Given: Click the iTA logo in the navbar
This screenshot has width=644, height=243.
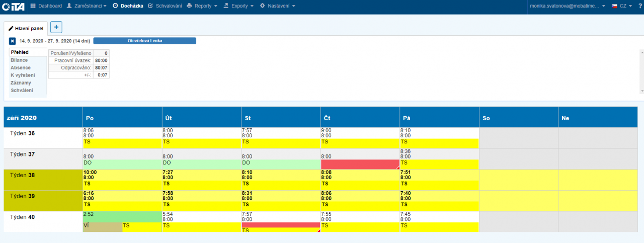Looking at the screenshot, I should pyautogui.click(x=14, y=6).
